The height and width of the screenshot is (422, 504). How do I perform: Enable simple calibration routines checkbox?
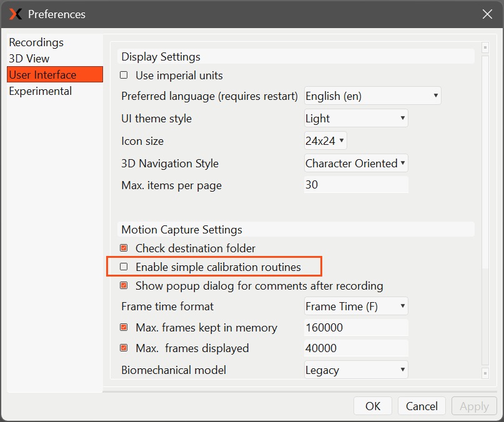point(124,267)
